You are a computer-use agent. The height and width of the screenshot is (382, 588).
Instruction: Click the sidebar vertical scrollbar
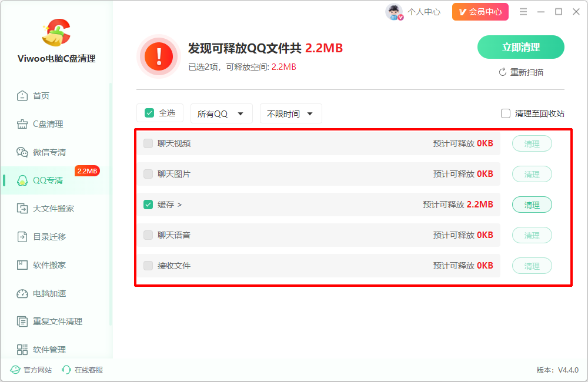pos(111,205)
